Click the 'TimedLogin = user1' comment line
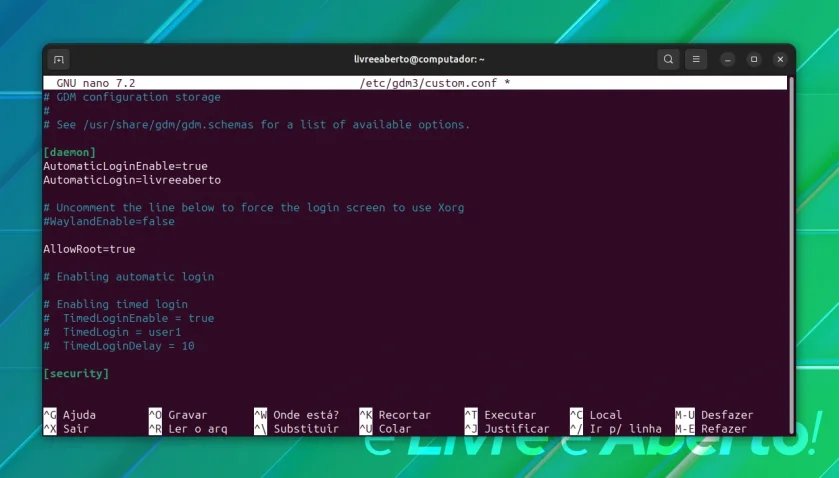Screen dimensions: 840x478 tap(112, 332)
